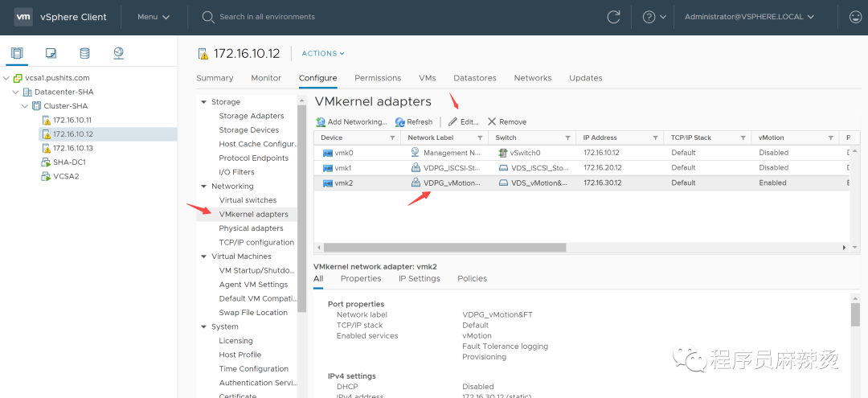Click the Switch column filter icon
868x398 pixels.
click(567, 137)
